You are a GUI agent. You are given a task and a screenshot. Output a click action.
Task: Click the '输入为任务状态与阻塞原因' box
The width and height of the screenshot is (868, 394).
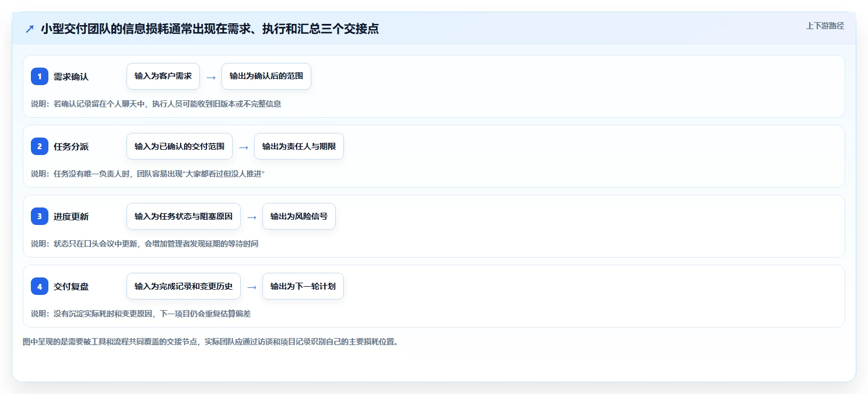click(x=184, y=216)
